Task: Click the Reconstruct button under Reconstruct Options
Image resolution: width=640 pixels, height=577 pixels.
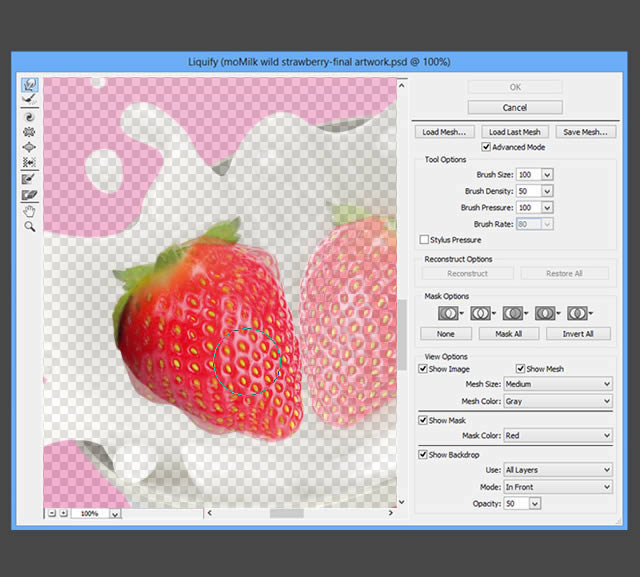Action: pos(468,273)
